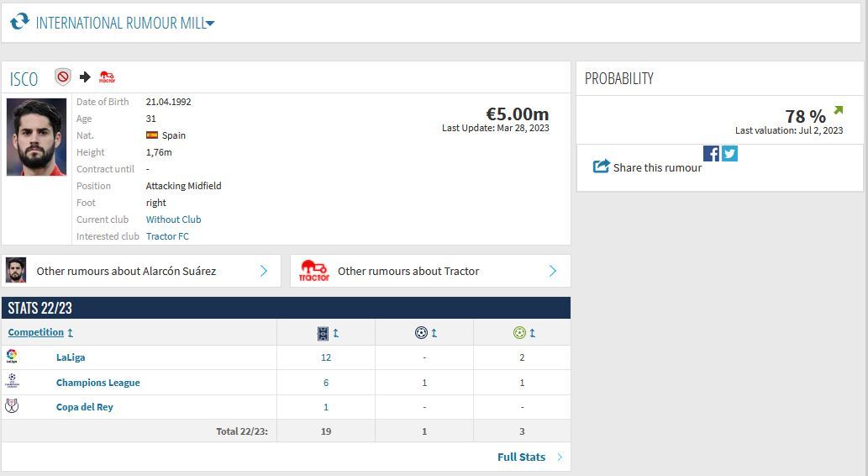
Task: Click the Champions League logo icon
Action: 12,381
